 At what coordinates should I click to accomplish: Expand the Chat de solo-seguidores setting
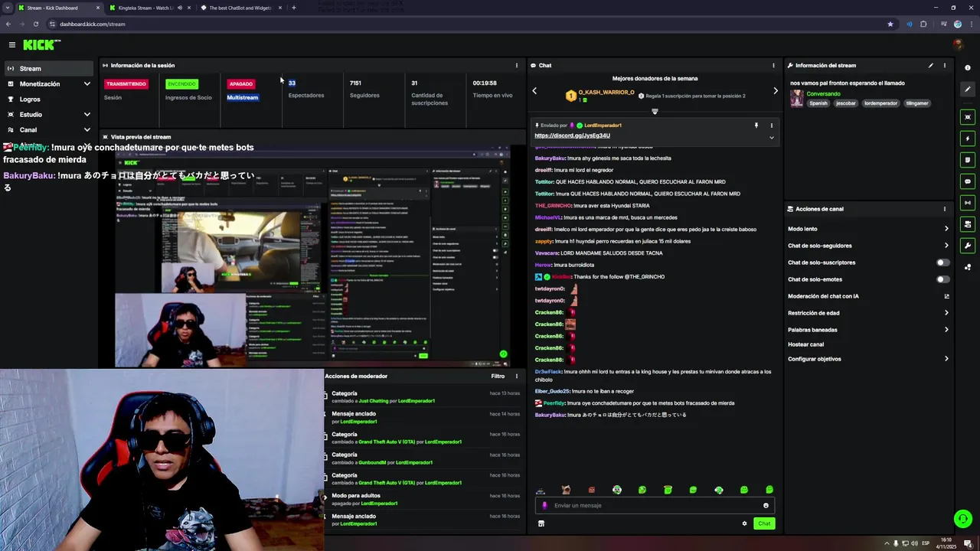868,246
